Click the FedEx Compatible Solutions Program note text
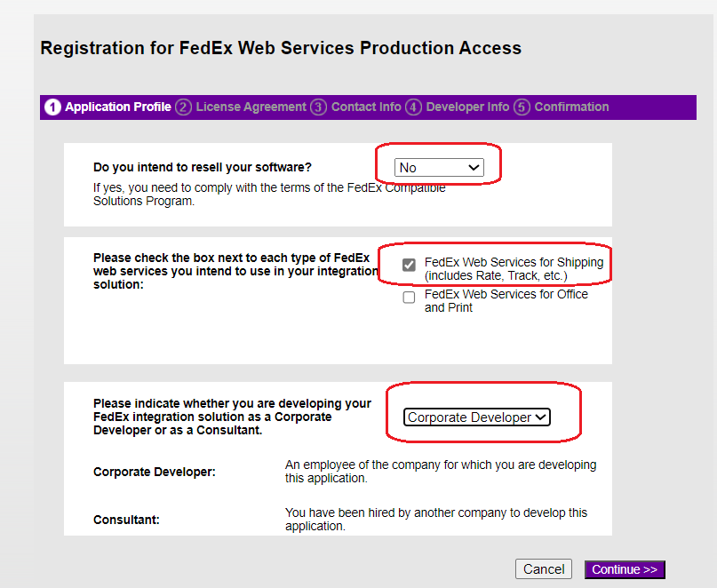The image size is (717, 588). [269, 195]
